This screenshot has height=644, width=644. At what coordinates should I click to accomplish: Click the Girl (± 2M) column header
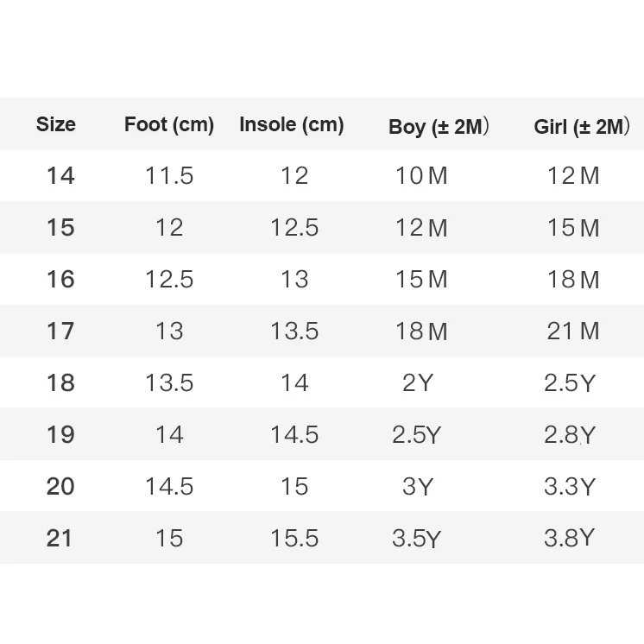click(x=581, y=127)
